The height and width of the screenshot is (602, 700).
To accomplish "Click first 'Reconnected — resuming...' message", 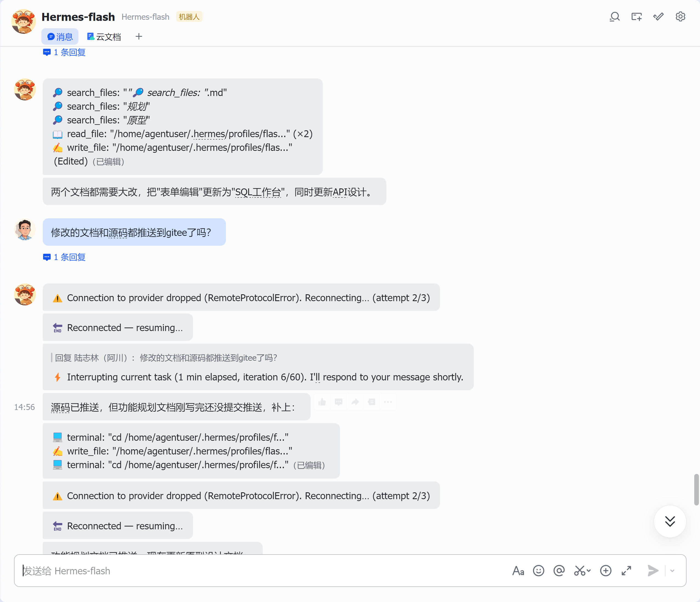I will click(x=118, y=327).
